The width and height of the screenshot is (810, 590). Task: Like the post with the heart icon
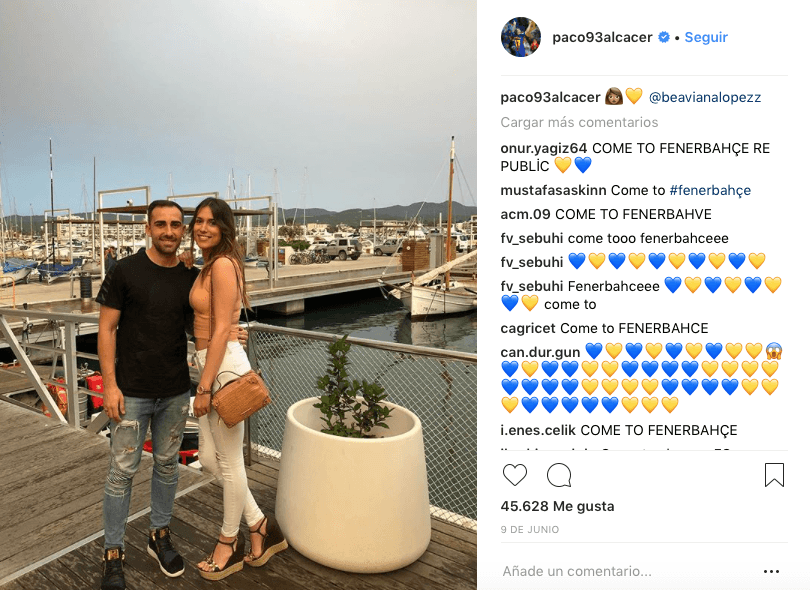click(515, 475)
